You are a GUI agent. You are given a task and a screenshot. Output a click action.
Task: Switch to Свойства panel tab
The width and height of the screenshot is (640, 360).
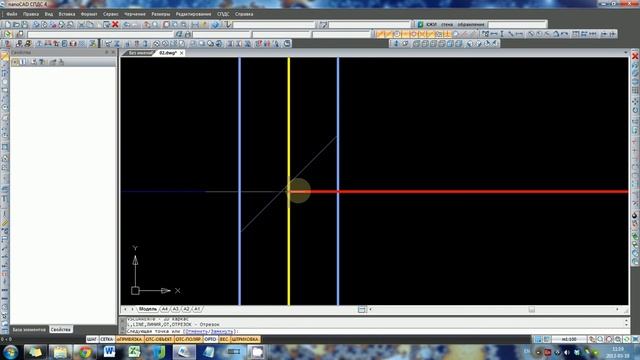click(x=60, y=329)
